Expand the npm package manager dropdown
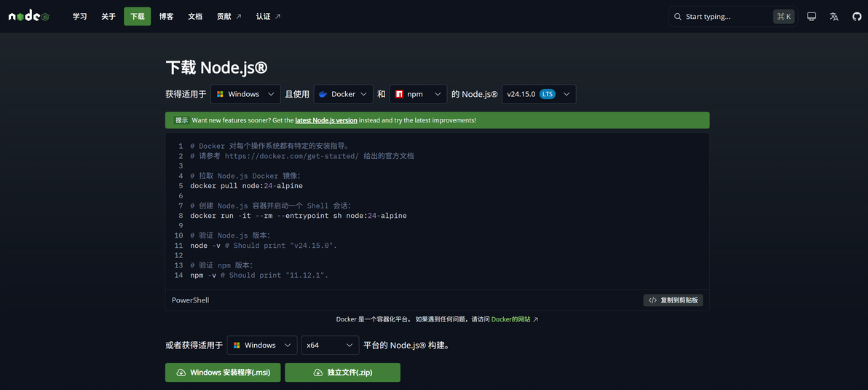Screen dimensions: 868x390 pos(418,94)
